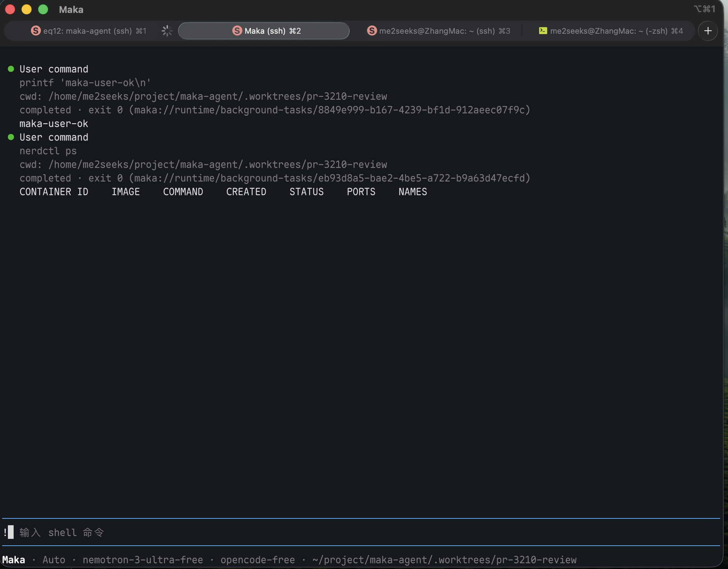The height and width of the screenshot is (569, 728).
Task: Click the green status dot beside nerdctl command
Action: coord(11,137)
